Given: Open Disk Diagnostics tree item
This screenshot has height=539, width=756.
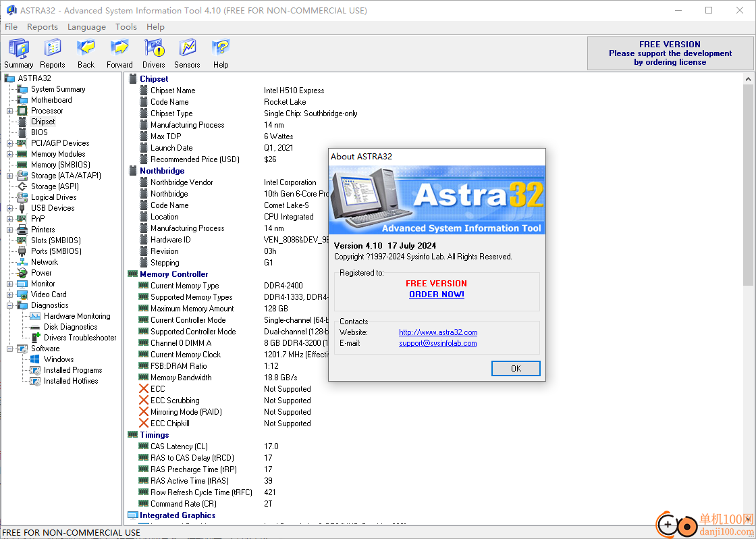Looking at the screenshot, I should (x=70, y=327).
